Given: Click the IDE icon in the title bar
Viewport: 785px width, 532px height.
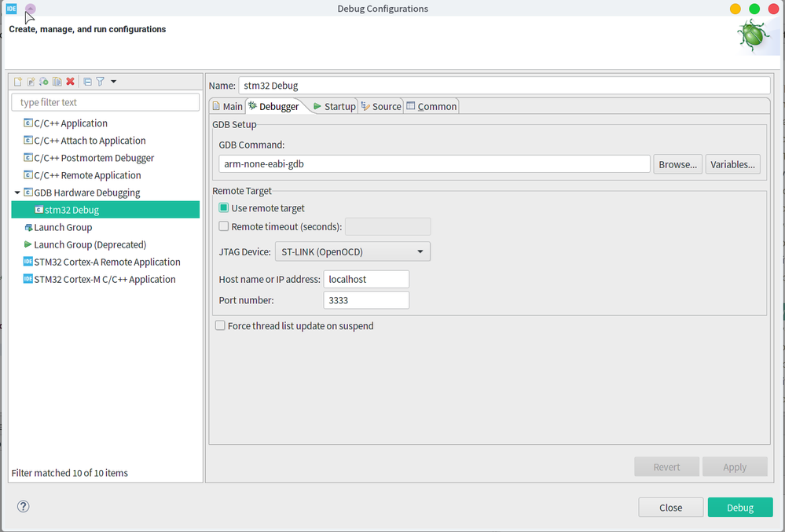Looking at the screenshot, I should tap(11, 9).
